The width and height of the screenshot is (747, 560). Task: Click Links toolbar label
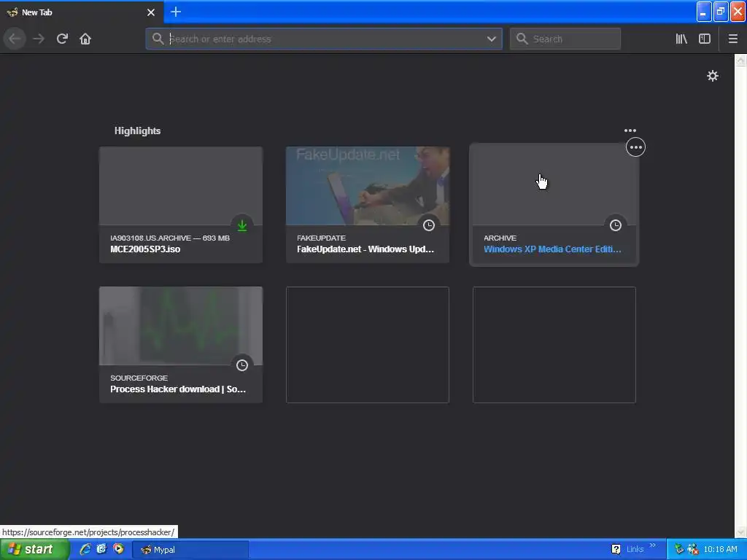635,550
